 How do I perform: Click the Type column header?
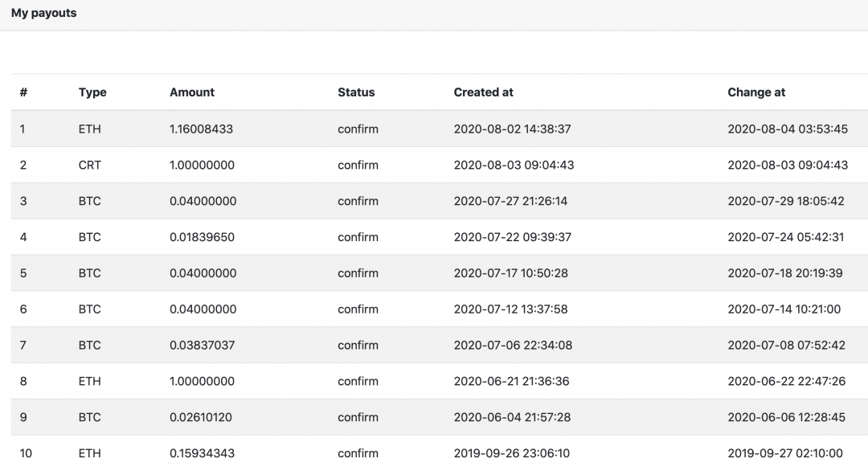coord(92,92)
